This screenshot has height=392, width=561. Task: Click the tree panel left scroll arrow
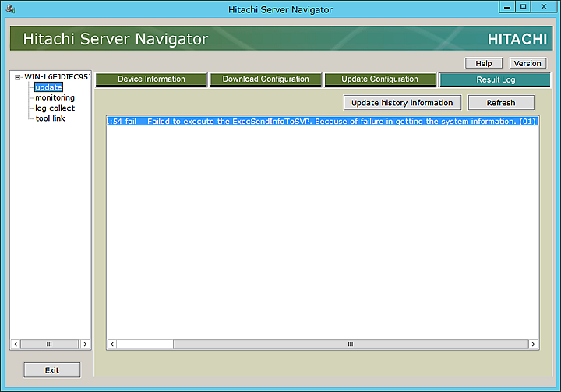16,344
